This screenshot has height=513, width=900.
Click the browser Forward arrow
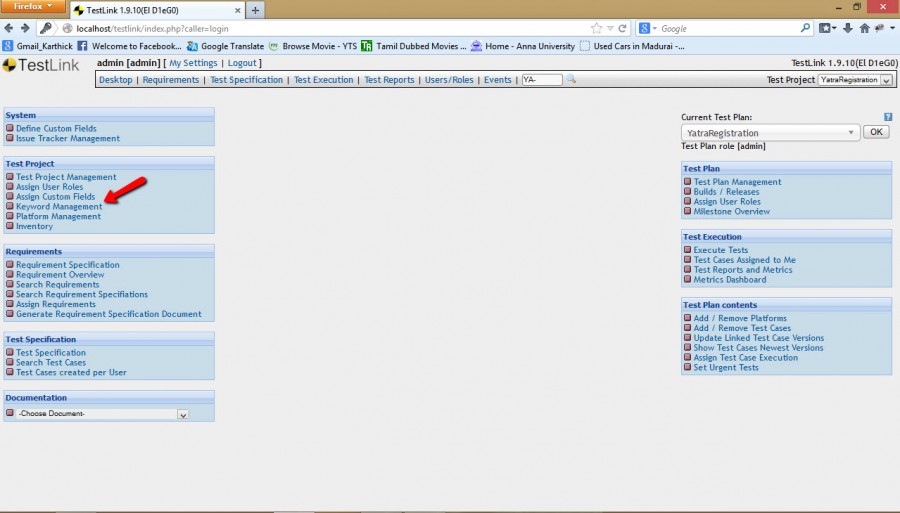[x=25, y=28]
